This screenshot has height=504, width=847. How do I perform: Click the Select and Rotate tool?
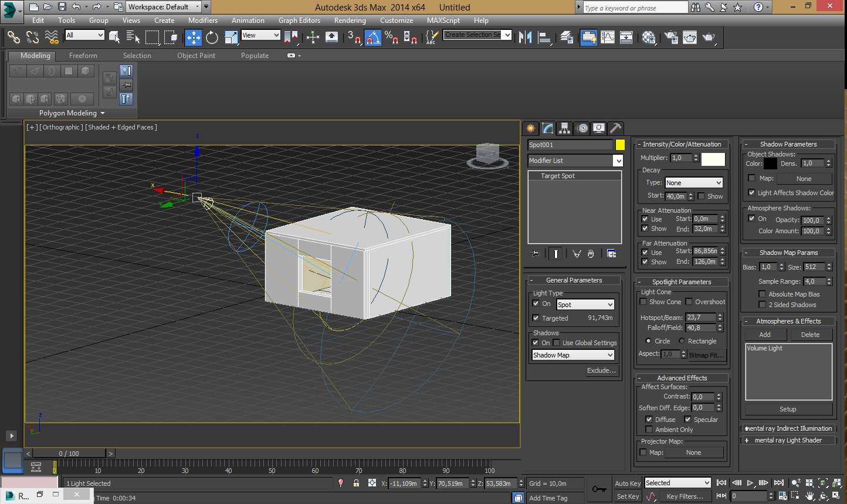coord(212,38)
